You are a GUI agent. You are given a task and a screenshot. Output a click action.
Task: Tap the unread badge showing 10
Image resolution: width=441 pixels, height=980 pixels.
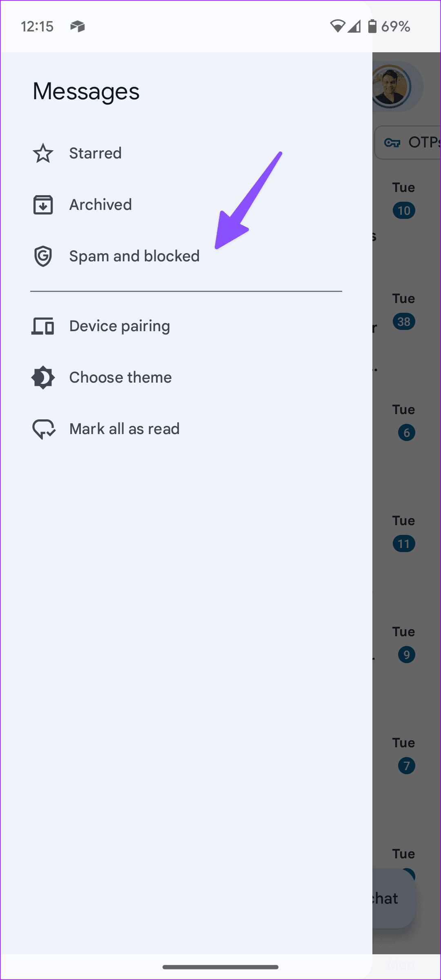pyautogui.click(x=404, y=211)
